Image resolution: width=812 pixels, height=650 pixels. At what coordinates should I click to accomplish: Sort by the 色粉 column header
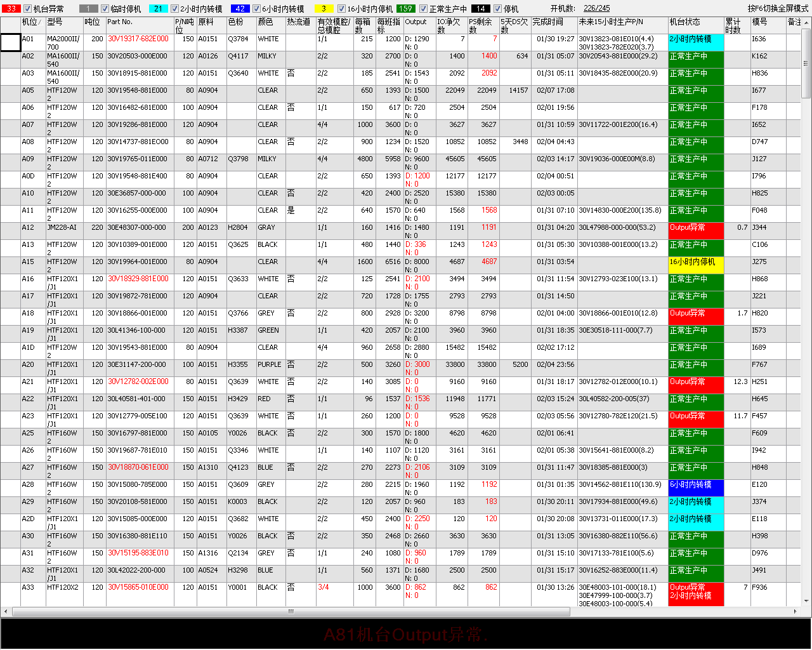tap(241, 25)
